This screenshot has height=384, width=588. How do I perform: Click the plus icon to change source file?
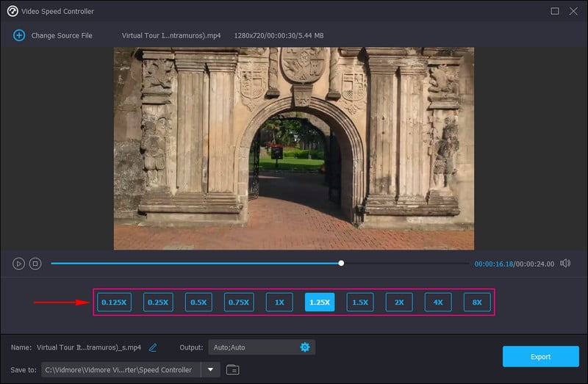pyautogui.click(x=19, y=35)
